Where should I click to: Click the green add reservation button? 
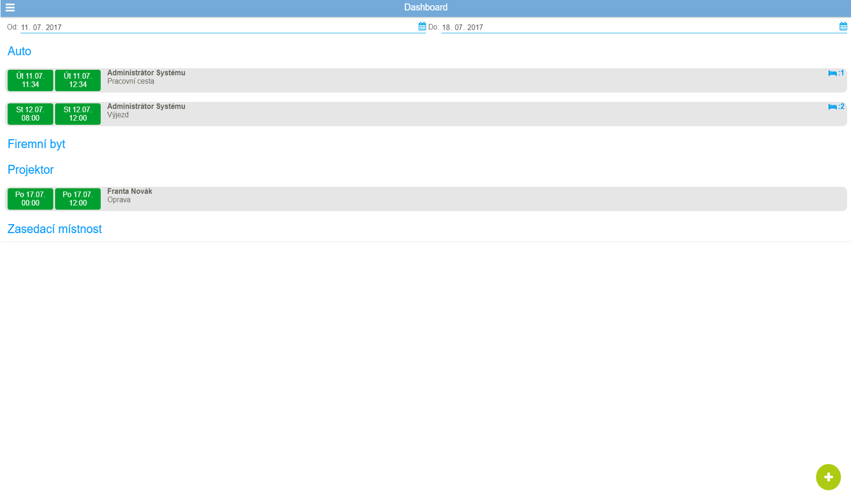click(828, 477)
